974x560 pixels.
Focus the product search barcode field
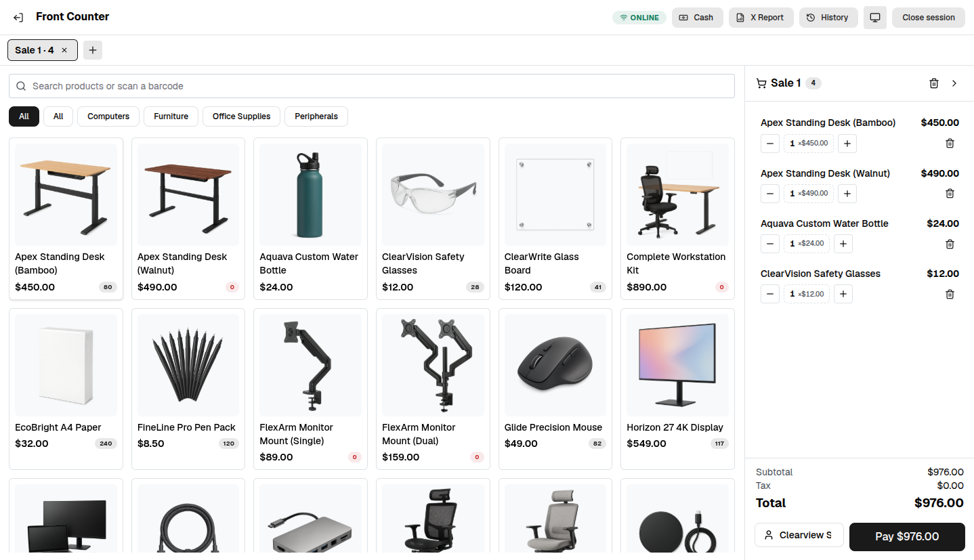[x=372, y=86]
